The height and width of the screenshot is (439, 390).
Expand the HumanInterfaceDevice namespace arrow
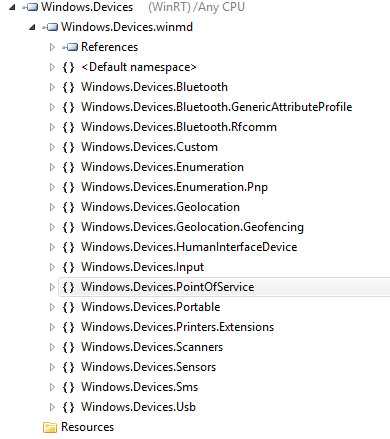click(x=52, y=247)
